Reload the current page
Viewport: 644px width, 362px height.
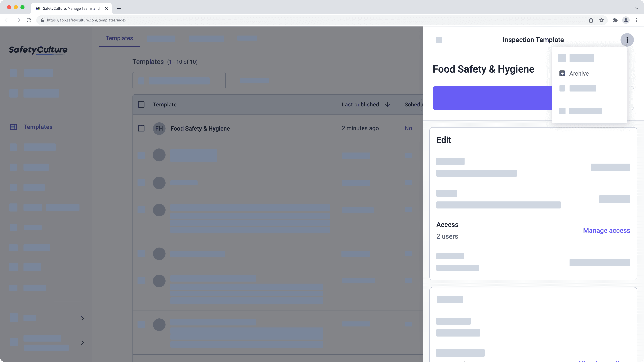(x=29, y=20)
